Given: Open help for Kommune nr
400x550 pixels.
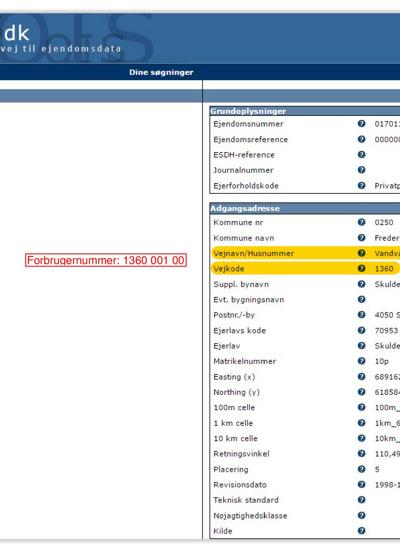Looking at the screenshot, I should 361,222.
